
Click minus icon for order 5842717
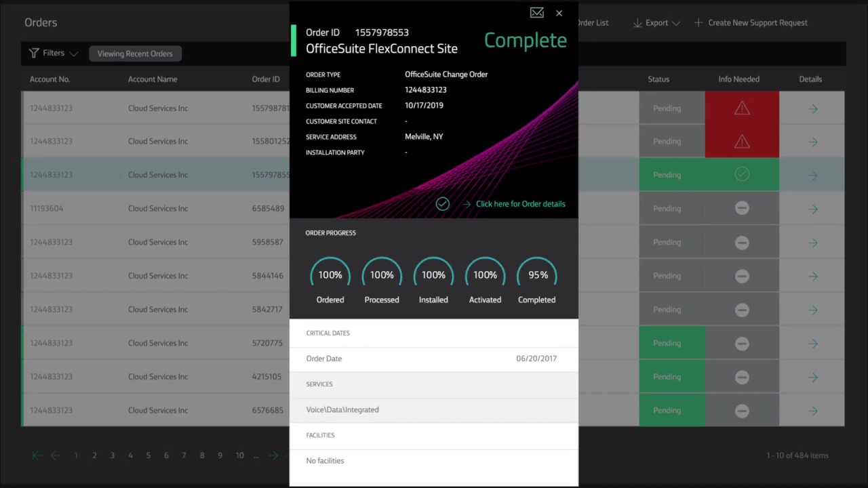[x=742, y=310]
